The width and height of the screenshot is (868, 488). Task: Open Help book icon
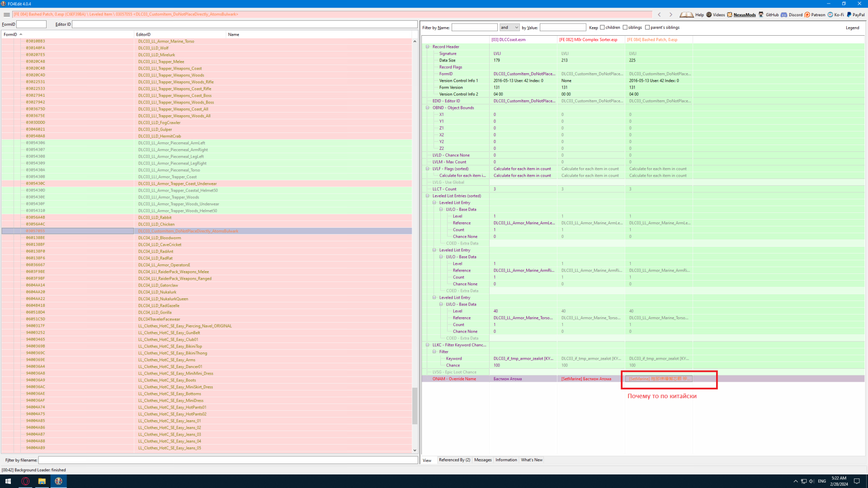point(686,14)
